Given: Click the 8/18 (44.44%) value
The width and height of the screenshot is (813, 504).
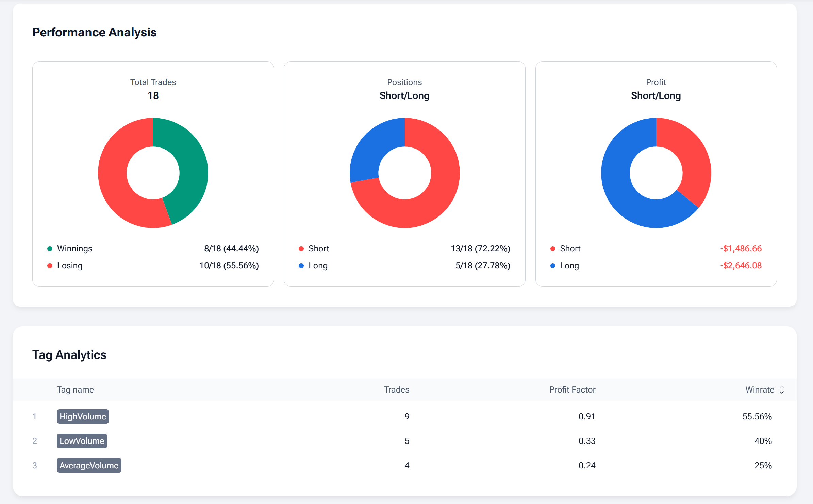Looking at the screenshot, I should (x=231, y=249).
